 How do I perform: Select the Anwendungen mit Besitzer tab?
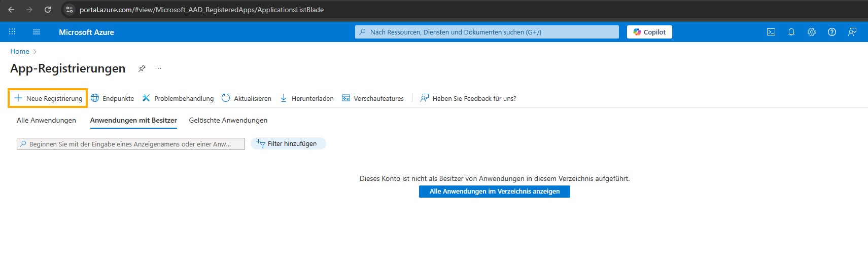[x=133, y=120]
